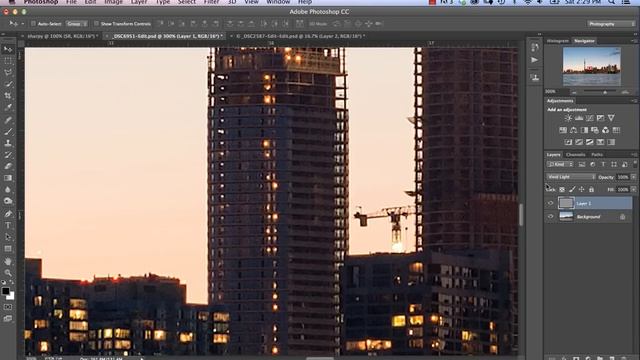Select the Zoom tool
This screenshot has width=640, height=360.
pyautogui.click(x=8, y=273)
